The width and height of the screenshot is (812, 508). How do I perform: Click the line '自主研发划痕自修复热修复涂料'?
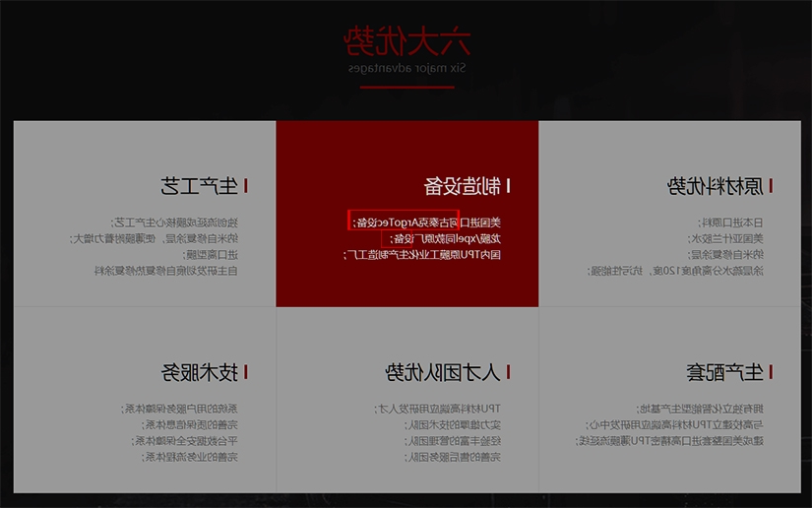(165, 271)
